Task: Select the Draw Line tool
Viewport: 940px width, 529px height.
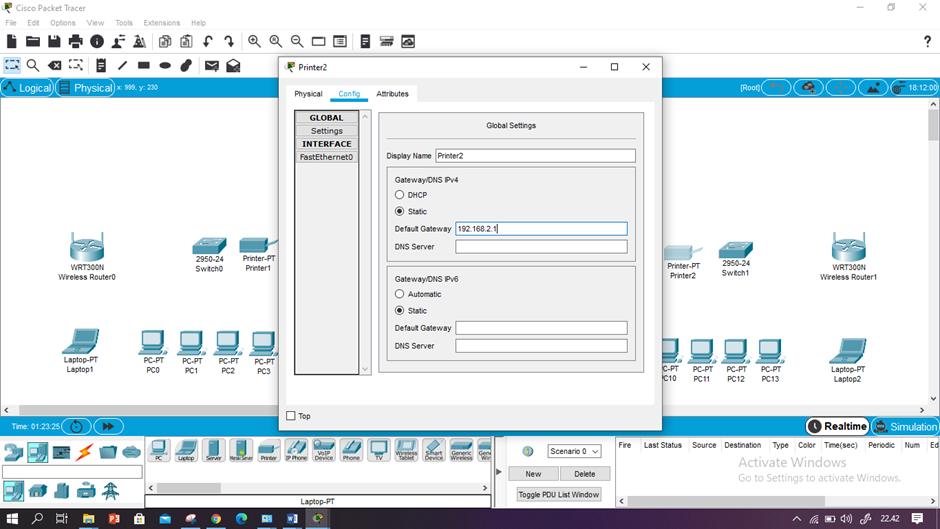Action: (122, 65)
